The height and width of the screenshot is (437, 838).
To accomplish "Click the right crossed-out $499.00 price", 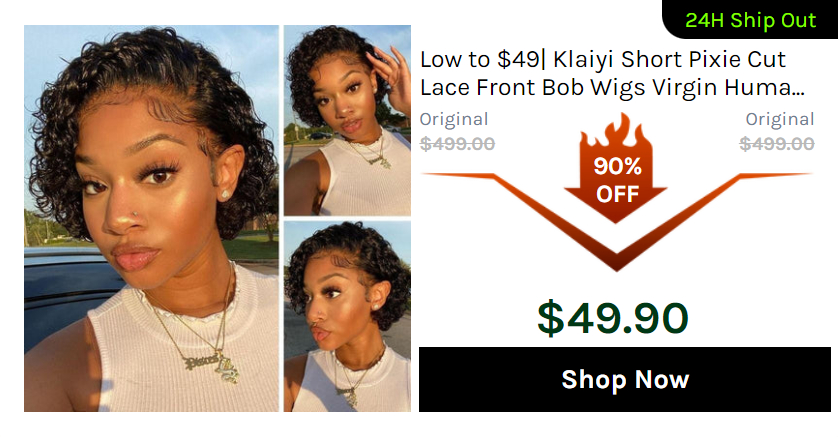I will pyautogui.click(x=777, y=144).
